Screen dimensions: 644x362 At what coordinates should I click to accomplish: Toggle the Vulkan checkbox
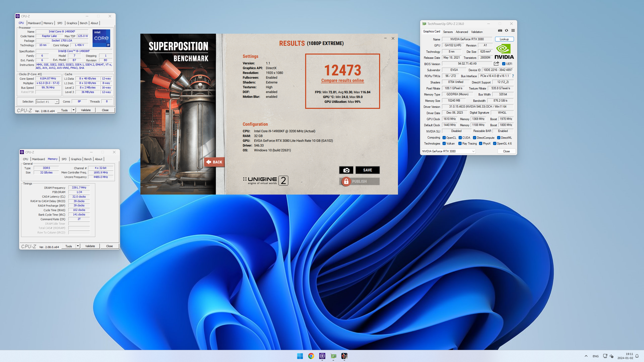[x=444, y=144]
